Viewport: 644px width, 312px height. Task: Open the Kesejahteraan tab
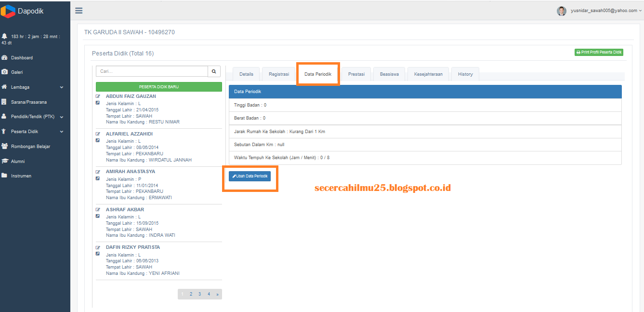[428, 74]
